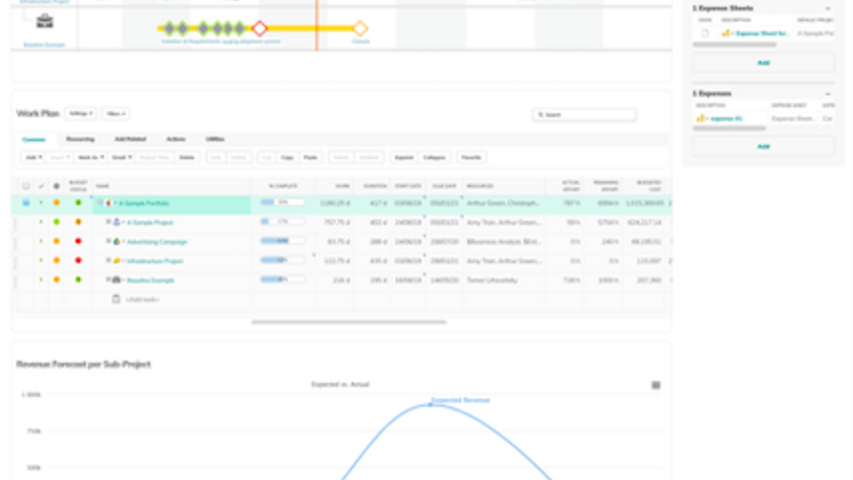The width and height of the screenshot is (853, 480).
Task: Click the Work Plan search field
Action: (585, 115)
